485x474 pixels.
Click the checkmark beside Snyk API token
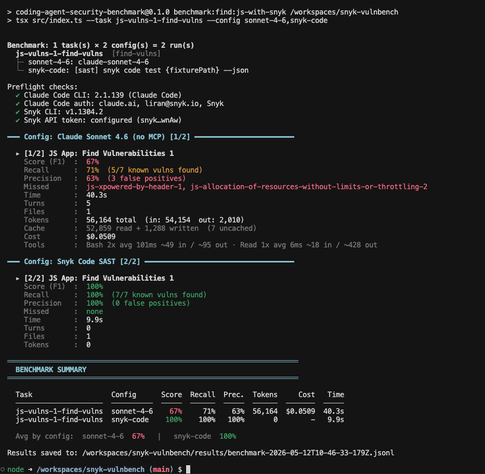pos(17,120)
